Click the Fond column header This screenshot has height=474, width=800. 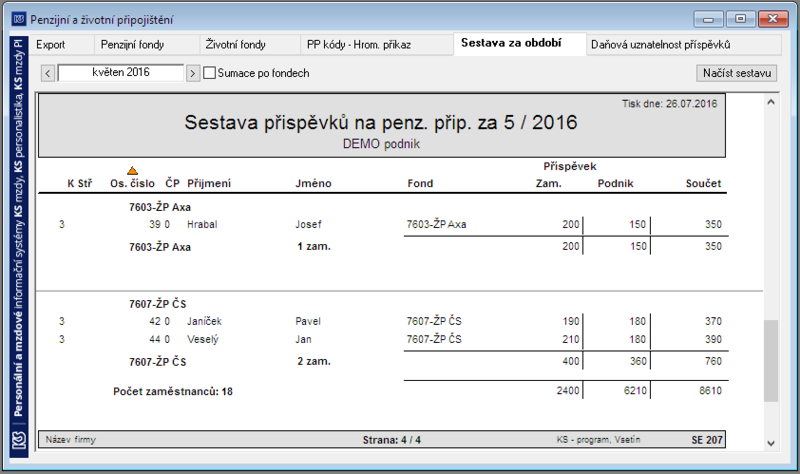420,184
